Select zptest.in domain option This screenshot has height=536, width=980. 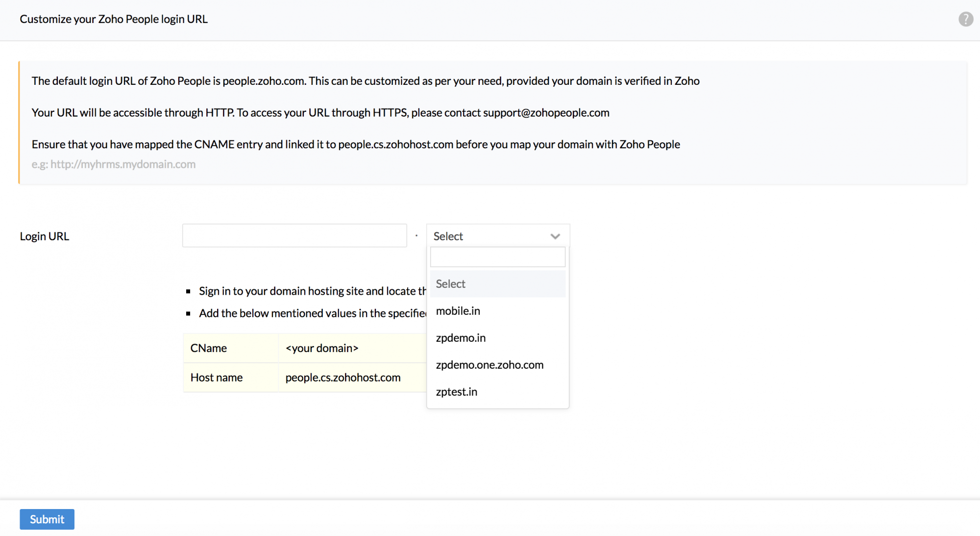pos(456,392)
